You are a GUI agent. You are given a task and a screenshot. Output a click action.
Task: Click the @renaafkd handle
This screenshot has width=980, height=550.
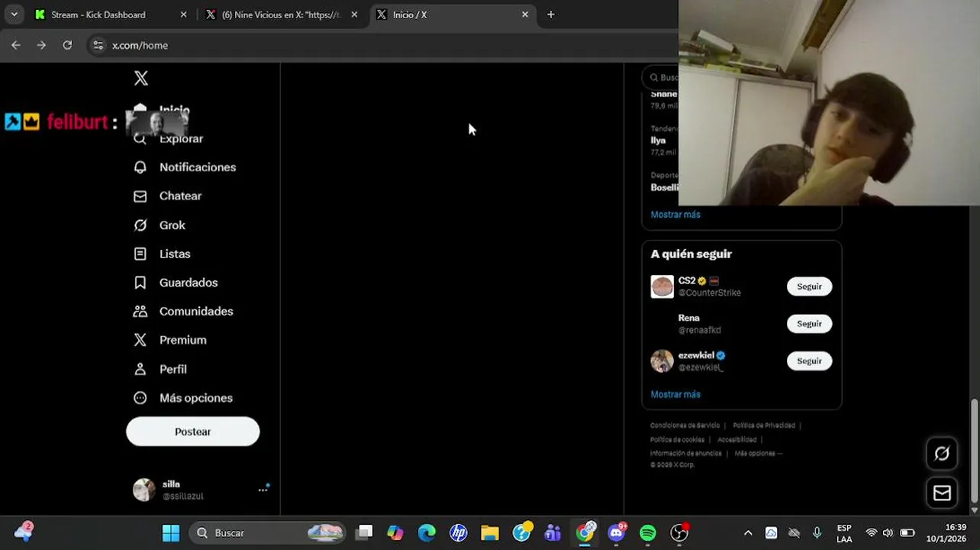pos(700,330)
